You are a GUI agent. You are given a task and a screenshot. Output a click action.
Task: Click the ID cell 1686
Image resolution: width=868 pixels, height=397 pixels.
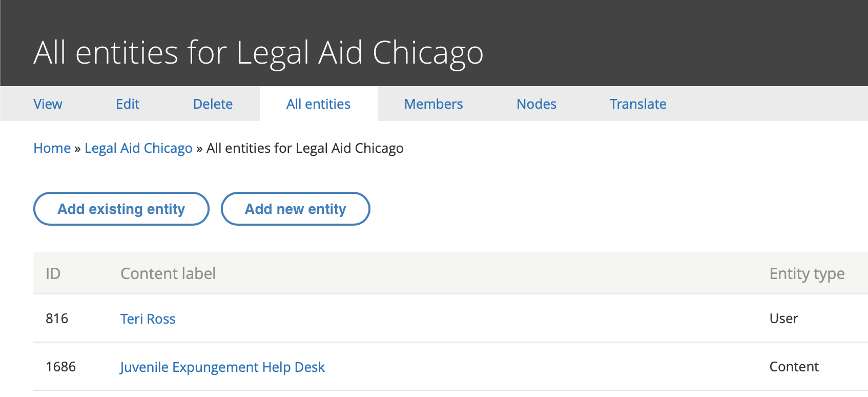pyautogui.click(x=60, y=367)
